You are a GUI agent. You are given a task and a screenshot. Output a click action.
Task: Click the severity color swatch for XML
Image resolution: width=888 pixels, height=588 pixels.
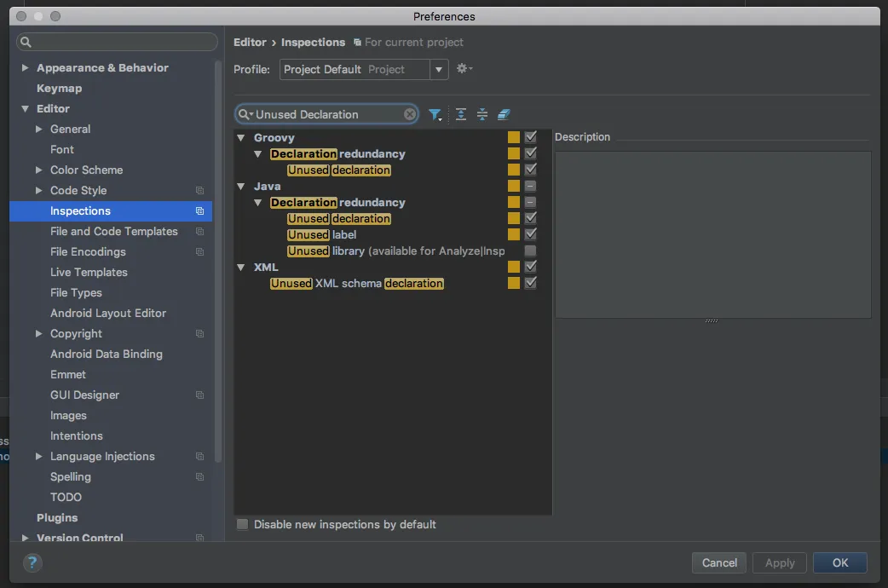513,267
